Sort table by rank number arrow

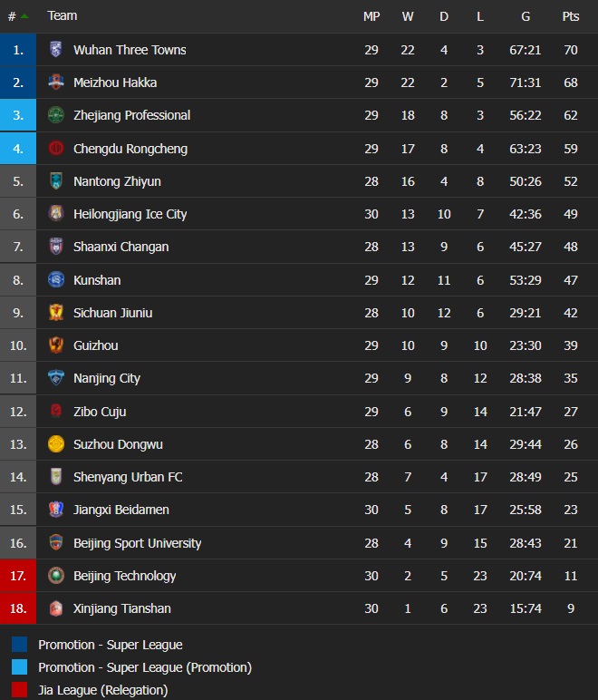pyautogui.click(x=24, y=16)
